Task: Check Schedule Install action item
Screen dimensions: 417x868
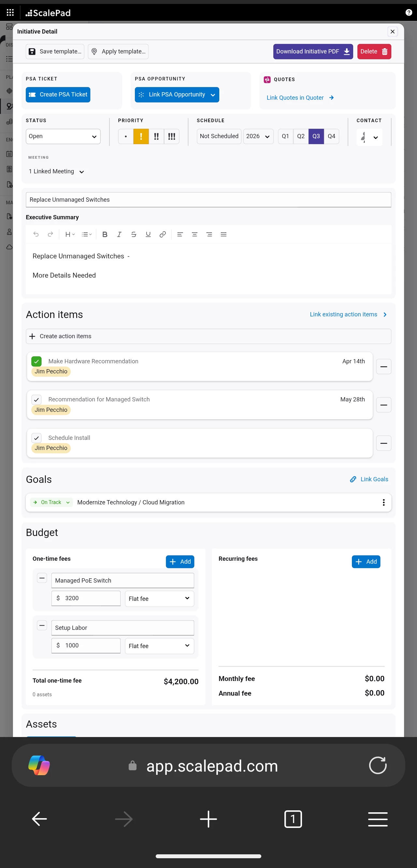Action: (x=36, y=438)
